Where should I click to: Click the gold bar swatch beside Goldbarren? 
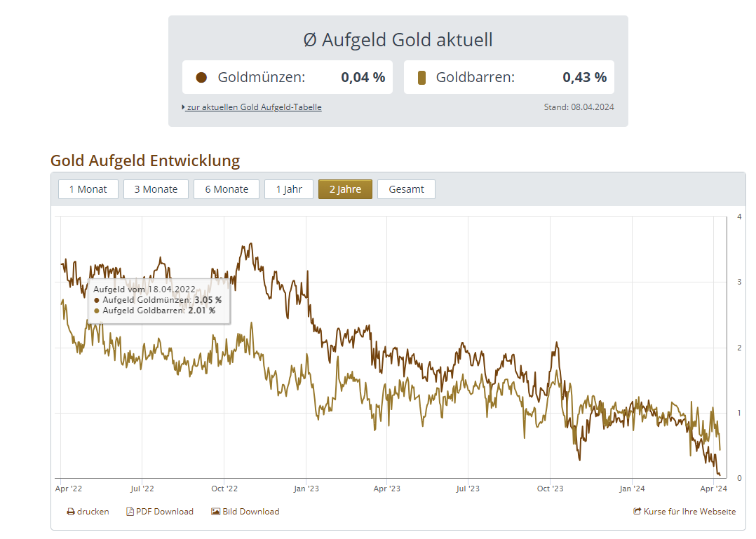point(421,78)
